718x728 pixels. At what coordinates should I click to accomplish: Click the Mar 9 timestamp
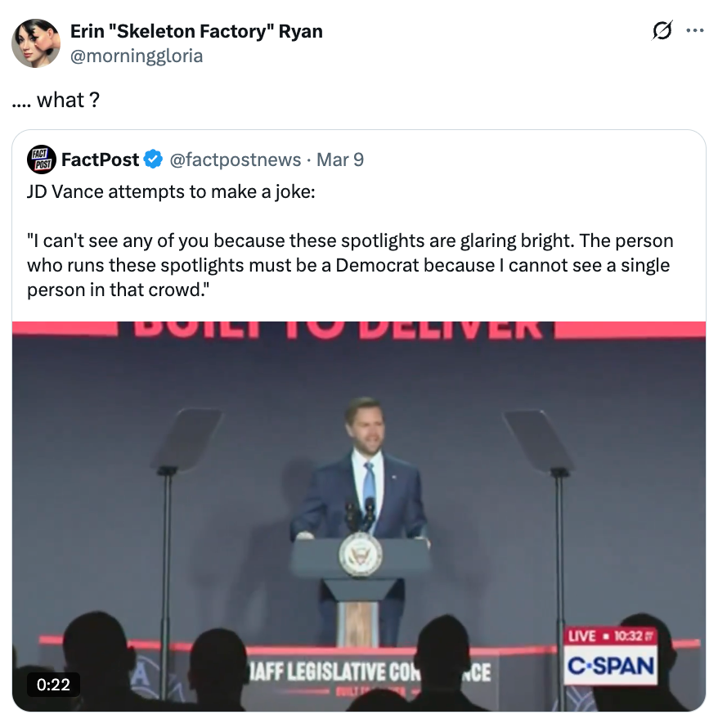pos(340,160)
